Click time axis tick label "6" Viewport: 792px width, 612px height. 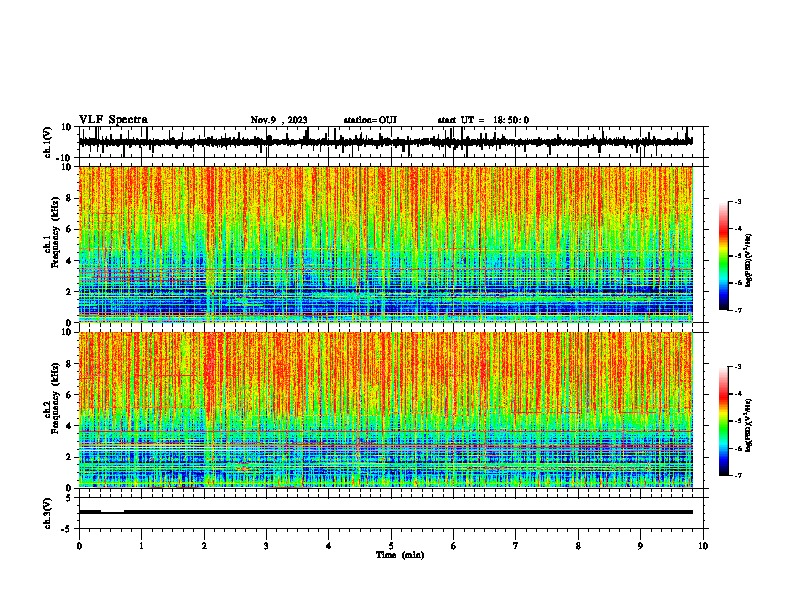[454, 546]
